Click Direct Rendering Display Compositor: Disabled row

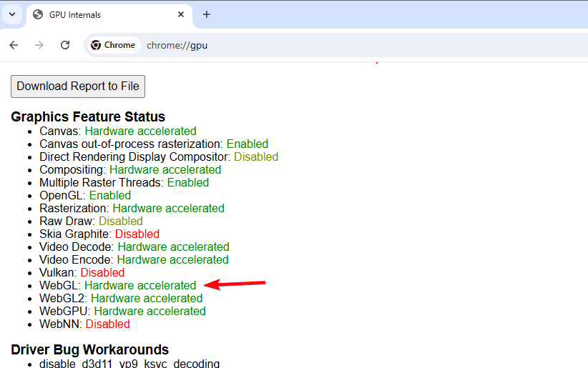[159, 156]
